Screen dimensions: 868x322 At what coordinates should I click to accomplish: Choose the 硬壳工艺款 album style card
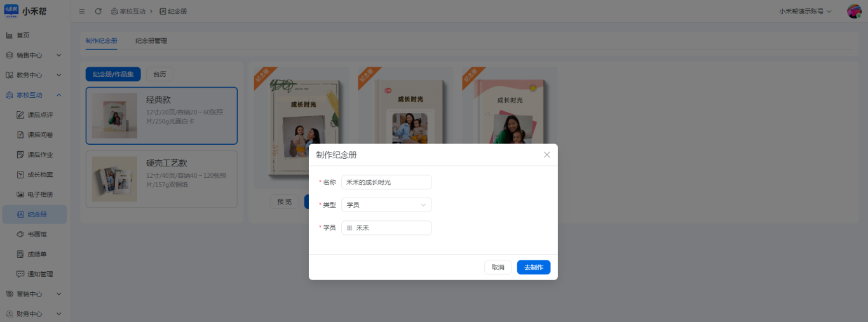161,179
